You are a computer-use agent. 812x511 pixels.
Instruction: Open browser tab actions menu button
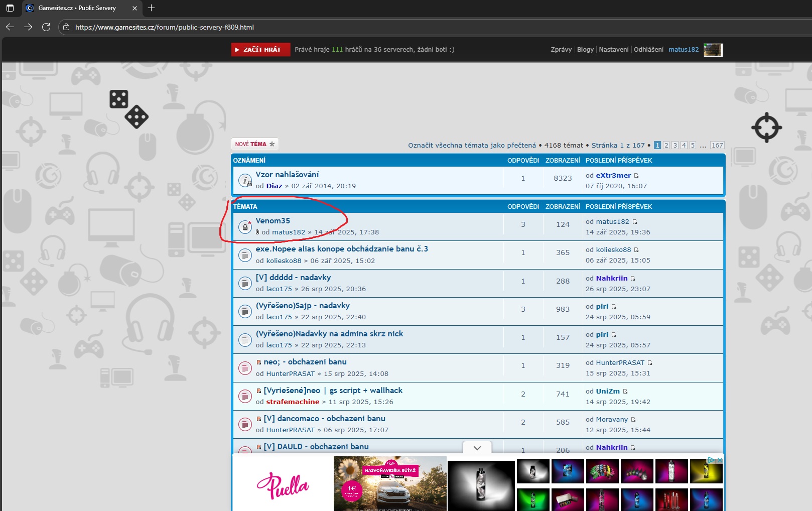10,8
